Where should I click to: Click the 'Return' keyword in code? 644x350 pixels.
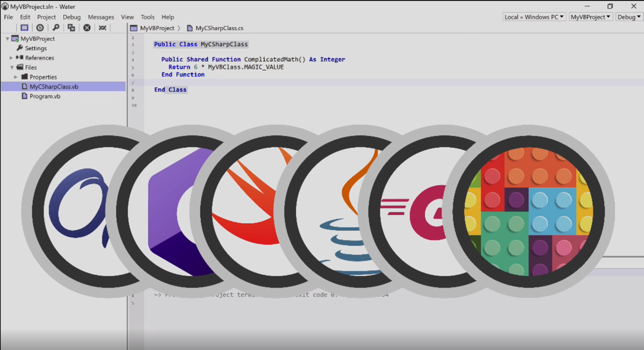(x=179, y=67)
